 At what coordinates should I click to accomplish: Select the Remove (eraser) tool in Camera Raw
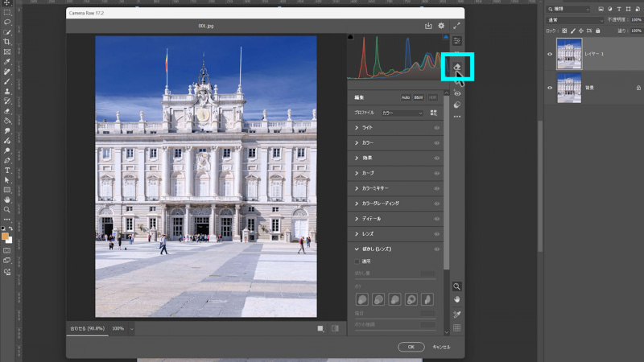coord(457,67)
